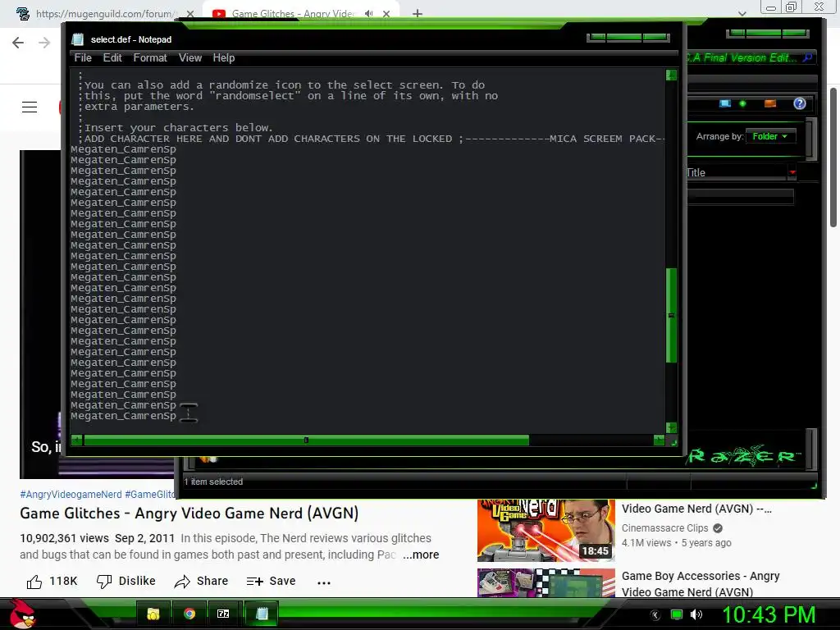The image size is (840, 630).
Task: Click the #GameGlitches hashtag link
Action: pyautogui.click(x=151, y=495)
